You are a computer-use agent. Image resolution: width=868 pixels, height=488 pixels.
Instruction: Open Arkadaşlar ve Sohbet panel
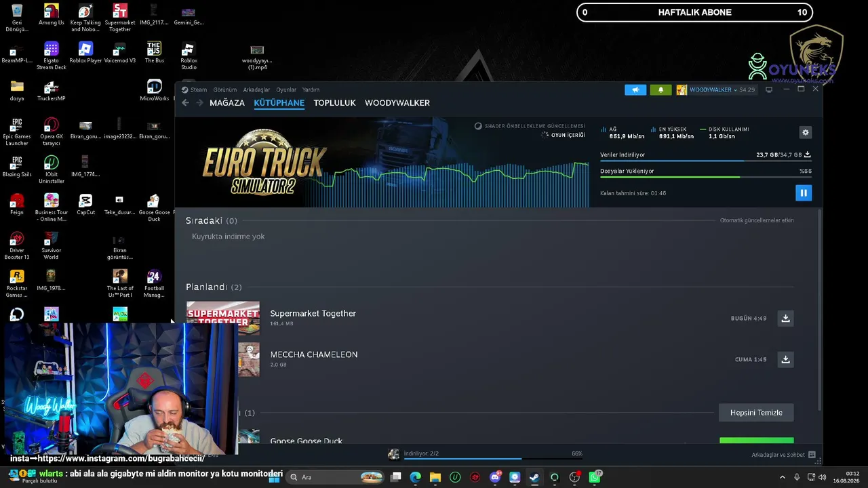[783, 455]
